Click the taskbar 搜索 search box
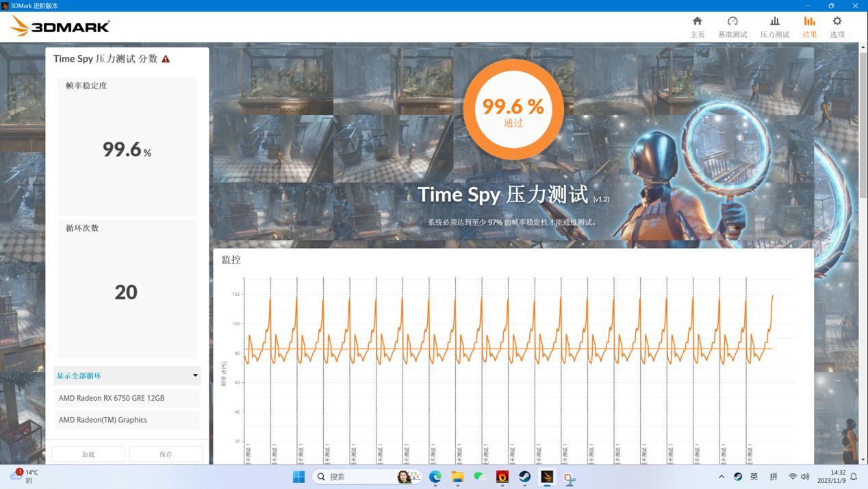Screen dimensions: 868x489 point(368,477)
